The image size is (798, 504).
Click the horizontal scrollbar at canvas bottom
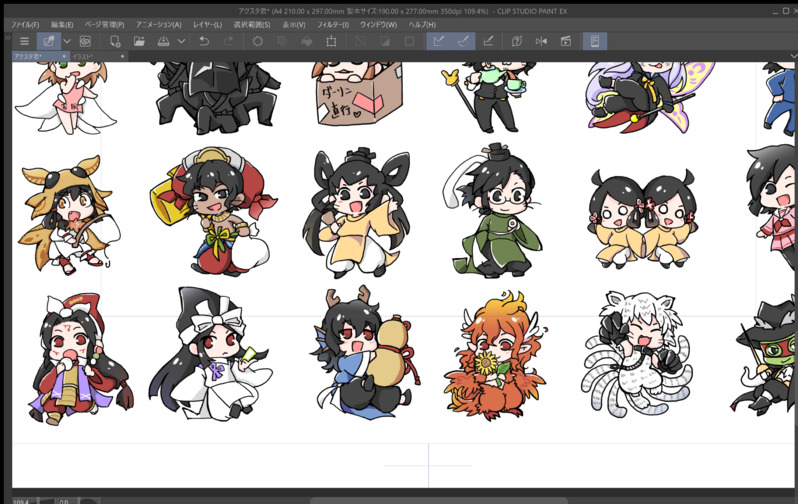(x=440, y=500)
